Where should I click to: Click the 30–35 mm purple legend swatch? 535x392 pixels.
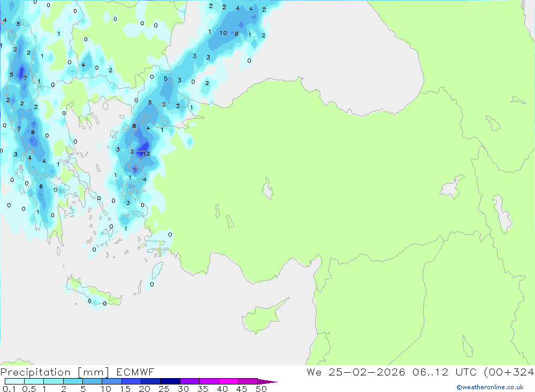[189, 381]
